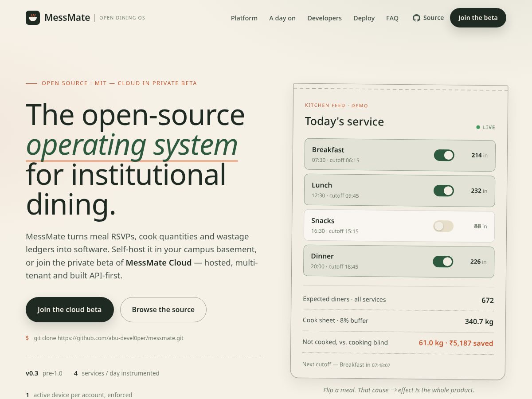This screenshot has height=399, width=532.
Task: Click '20:00 · cutoff 18:45' Dinner time
Action: click(x=334, y=266)
